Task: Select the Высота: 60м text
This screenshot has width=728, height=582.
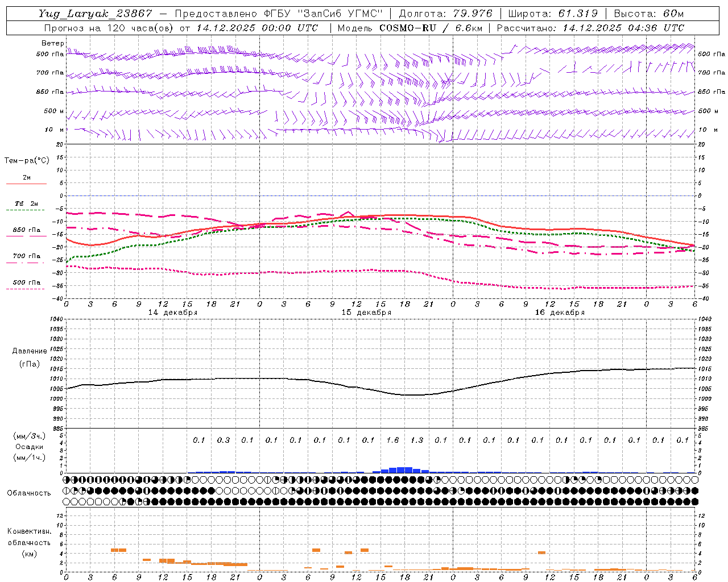Action: (649, 14)
